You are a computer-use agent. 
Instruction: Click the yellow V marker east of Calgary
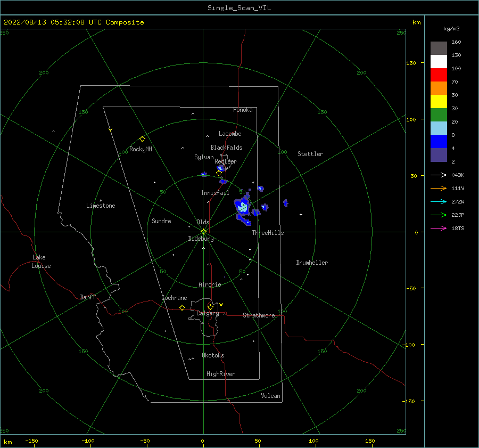pyautogui.click(x=221, y=305)
